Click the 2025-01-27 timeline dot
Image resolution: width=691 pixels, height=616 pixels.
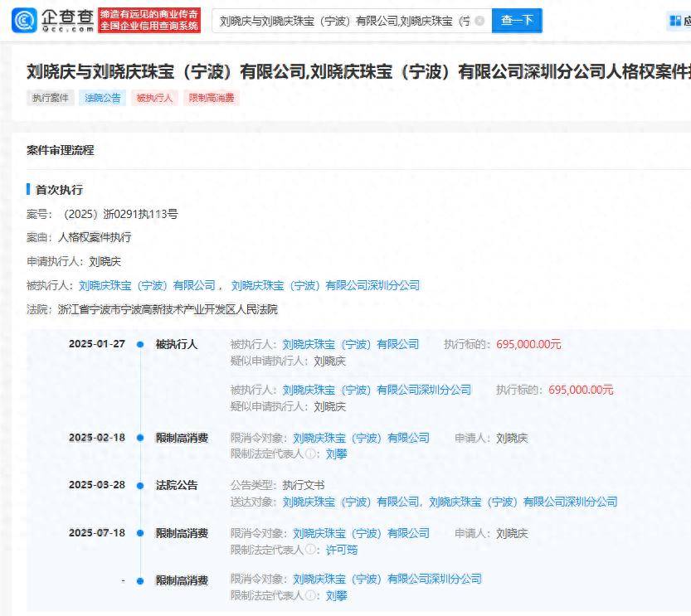click(140, 344)
